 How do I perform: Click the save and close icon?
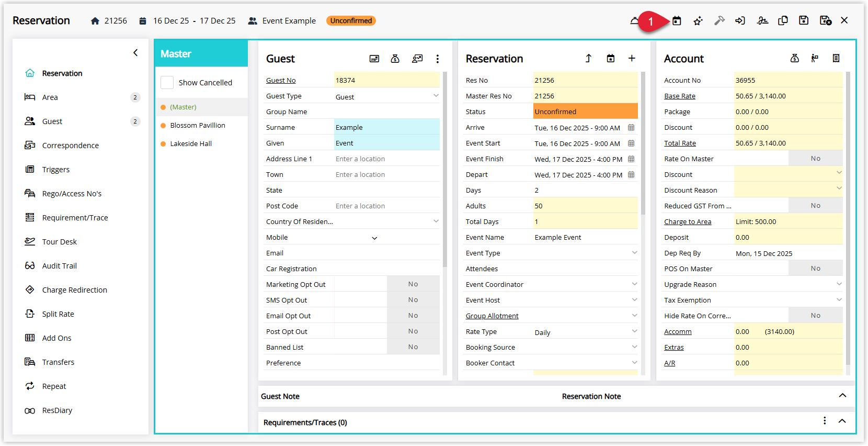(826, 20)
